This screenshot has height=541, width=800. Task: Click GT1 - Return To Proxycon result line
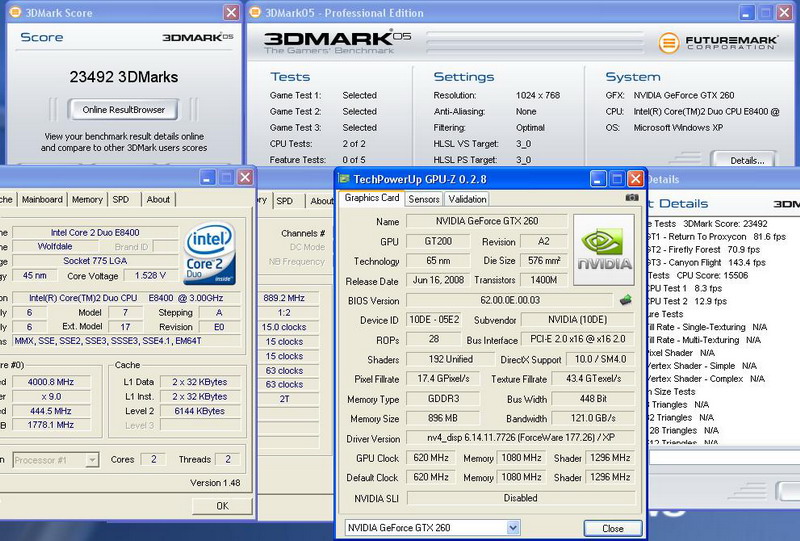[x=716, y=237]
